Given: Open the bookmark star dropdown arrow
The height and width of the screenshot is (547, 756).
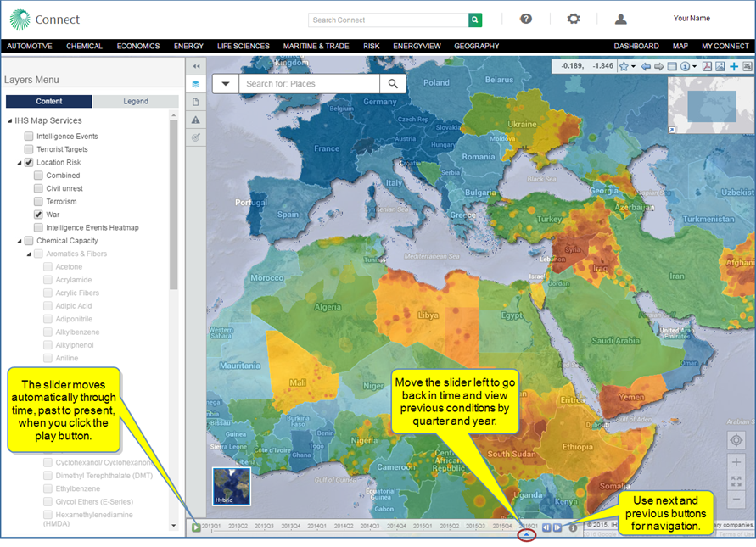Looking at the screenshot, I should click(x=634, y=66).
